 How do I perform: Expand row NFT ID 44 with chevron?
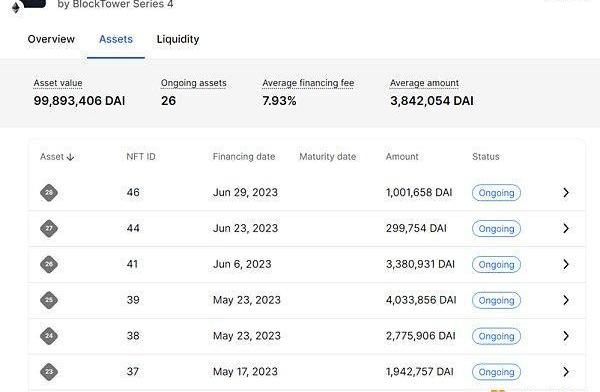pos(566,229)
